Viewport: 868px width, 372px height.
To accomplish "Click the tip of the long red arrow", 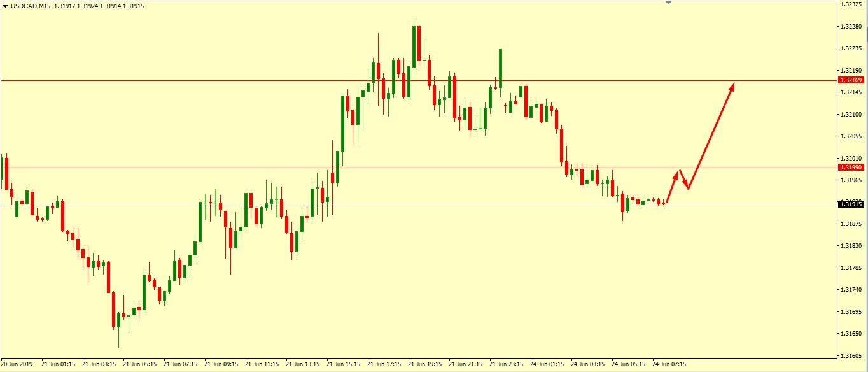I will (734, 84).
